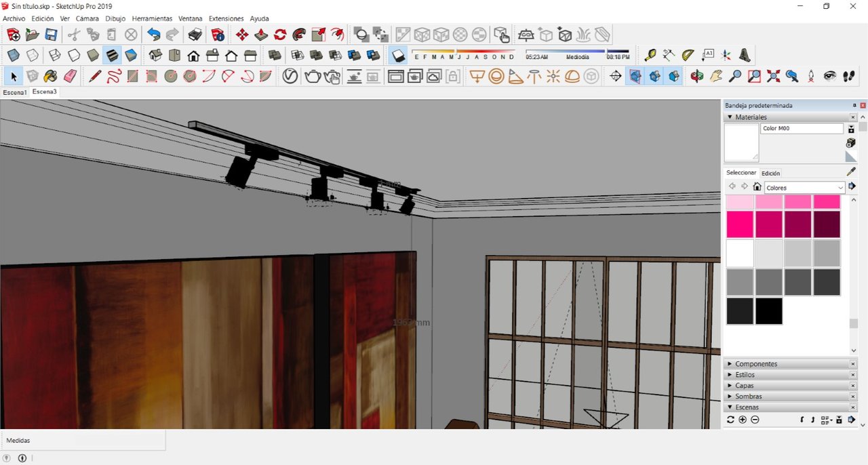Click the Zoom Extents icon
This screenshot has width=868, height=465.
(x=773, y=77)
